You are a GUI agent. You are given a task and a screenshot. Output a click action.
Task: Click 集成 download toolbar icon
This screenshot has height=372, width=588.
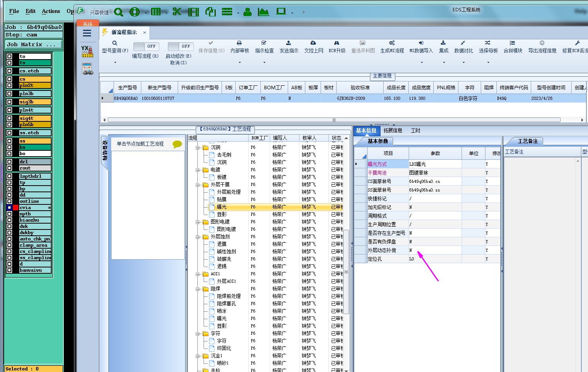click(443, 43)
